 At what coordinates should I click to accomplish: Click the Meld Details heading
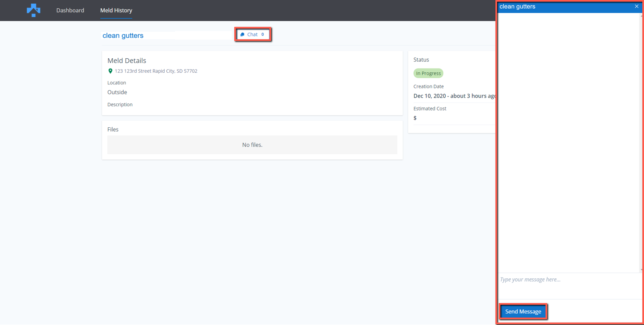click(x=127, y=61)
